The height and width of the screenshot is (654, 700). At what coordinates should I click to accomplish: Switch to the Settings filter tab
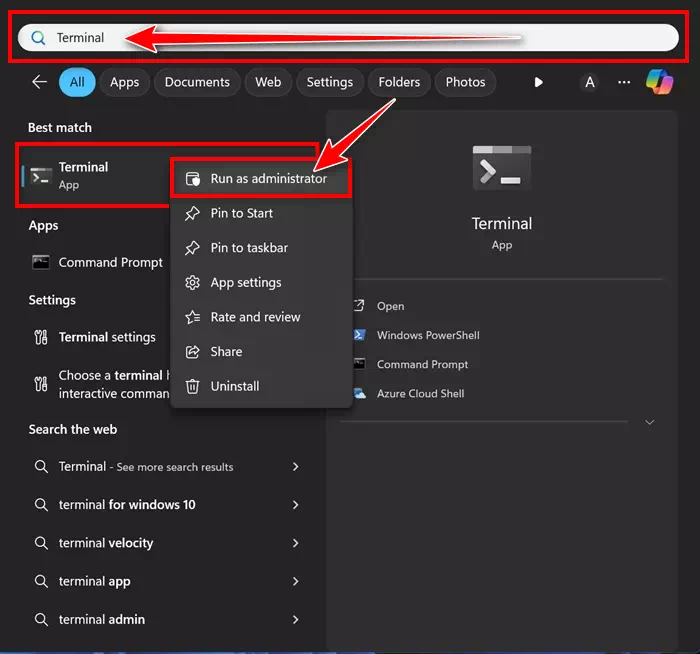[x=329, y=82]
